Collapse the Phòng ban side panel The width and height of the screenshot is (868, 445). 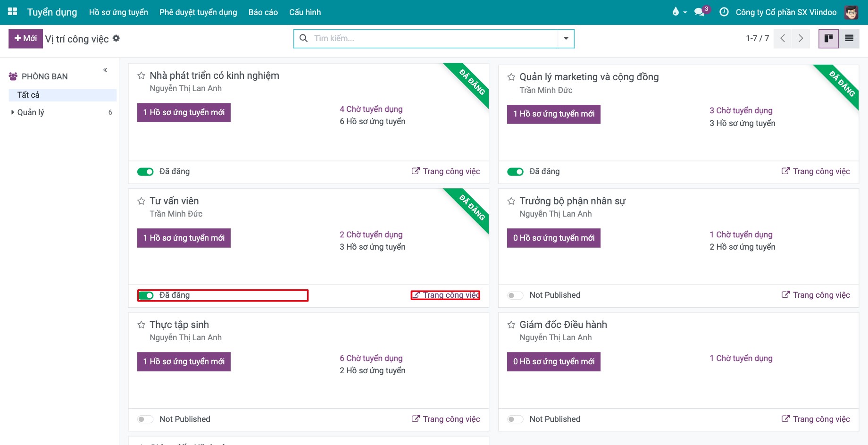coord(105,70)
